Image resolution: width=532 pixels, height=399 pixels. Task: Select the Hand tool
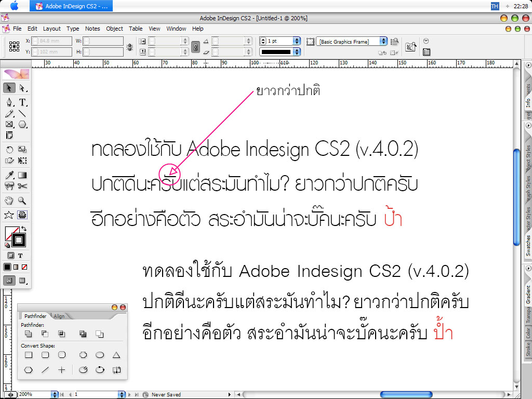click(x=9, y=201)
